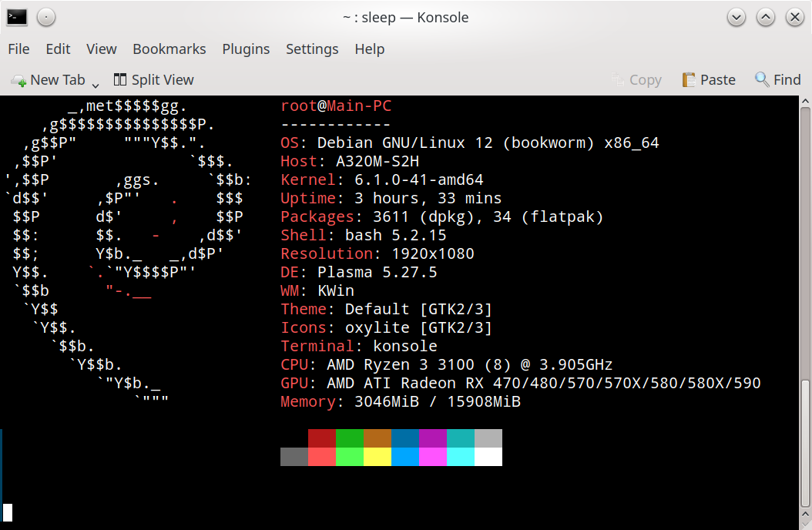Click the CPU 'AMD Ryzen 3 3100 (8) @ 3.905GHz'
This screenshot has width=812, height=530.
pyautogui.click(x=470, y=365)
